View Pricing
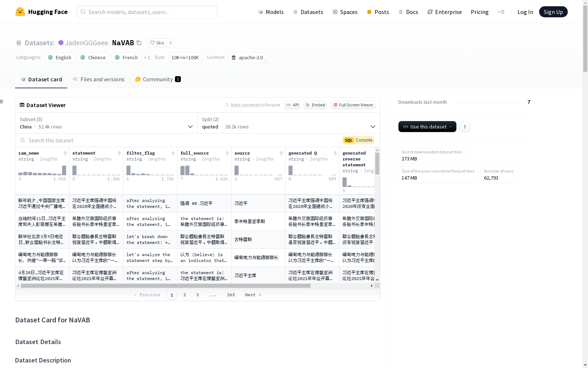Screen dimensions: 588x368 pos(480,12)
